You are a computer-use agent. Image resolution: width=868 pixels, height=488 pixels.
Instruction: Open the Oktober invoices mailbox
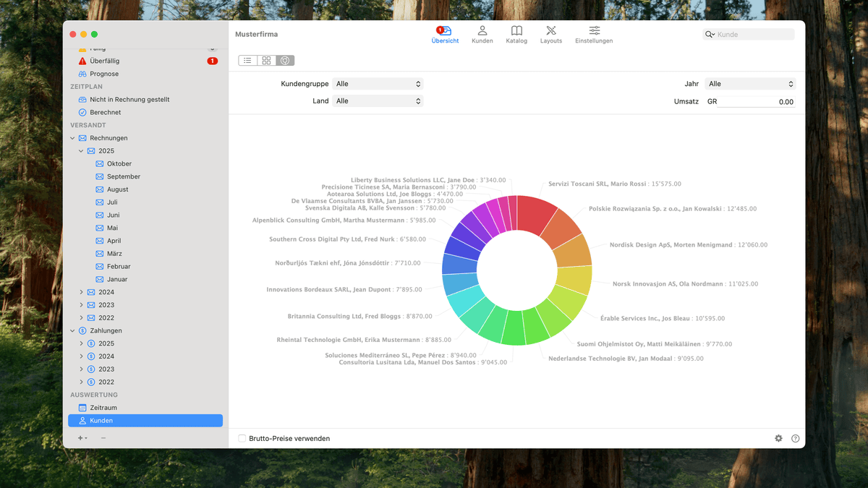[119, 164]
